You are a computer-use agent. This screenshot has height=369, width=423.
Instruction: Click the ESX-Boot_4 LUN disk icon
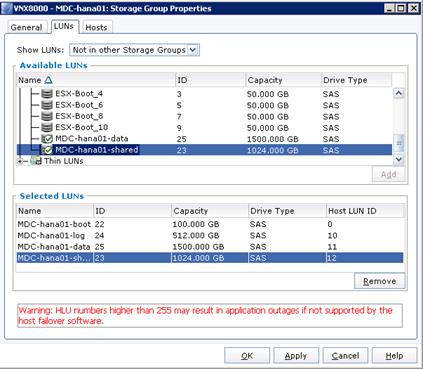pos(47,94)
